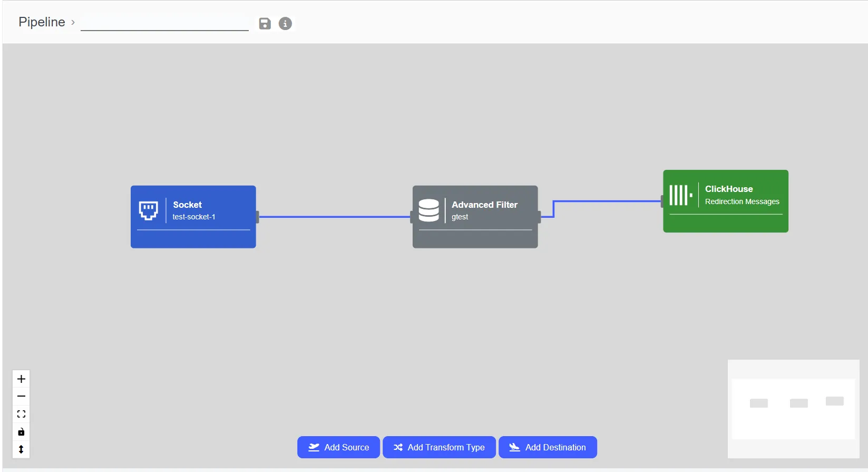Click the 'gtest' label text
868x472 pixels.
pyautogui.click(x=460, y=217)
